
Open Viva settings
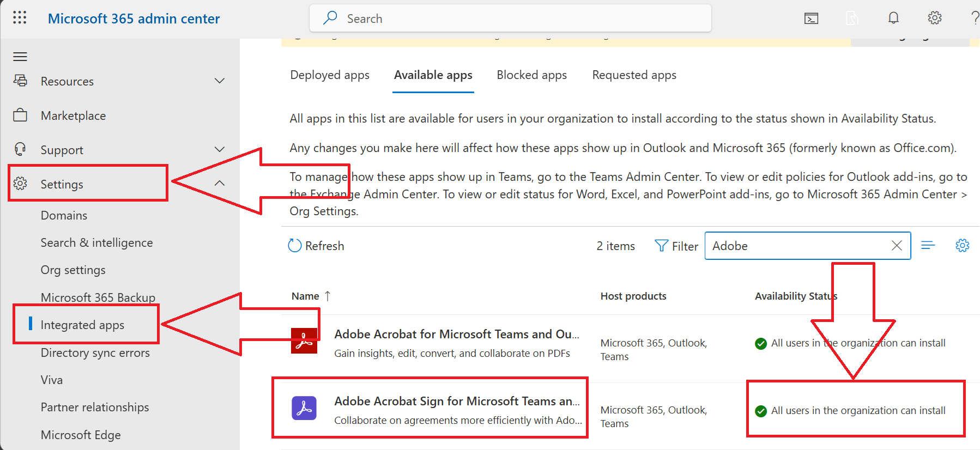click(x=52, y=380)
